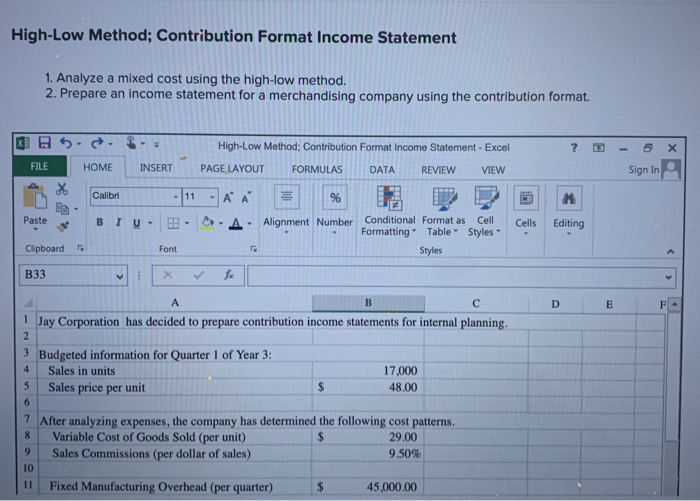Click the Sign In account avatar
The image size is (700, 501).
671,169
